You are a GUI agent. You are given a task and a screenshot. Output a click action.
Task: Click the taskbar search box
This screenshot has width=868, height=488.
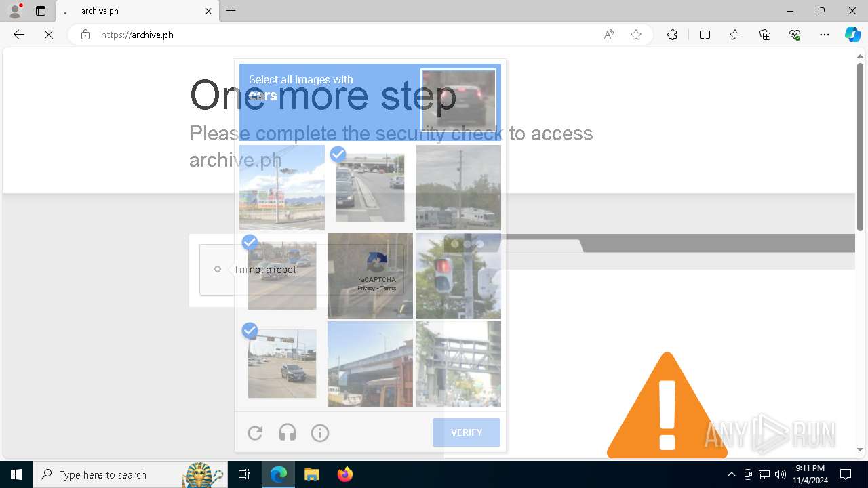[x=130, y=474]
